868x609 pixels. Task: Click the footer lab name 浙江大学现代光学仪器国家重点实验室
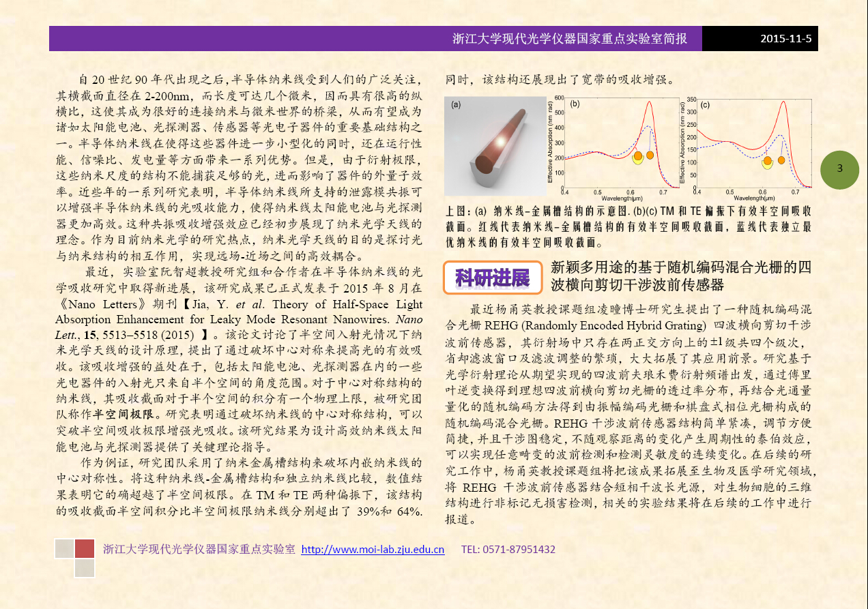pos(199,550)
